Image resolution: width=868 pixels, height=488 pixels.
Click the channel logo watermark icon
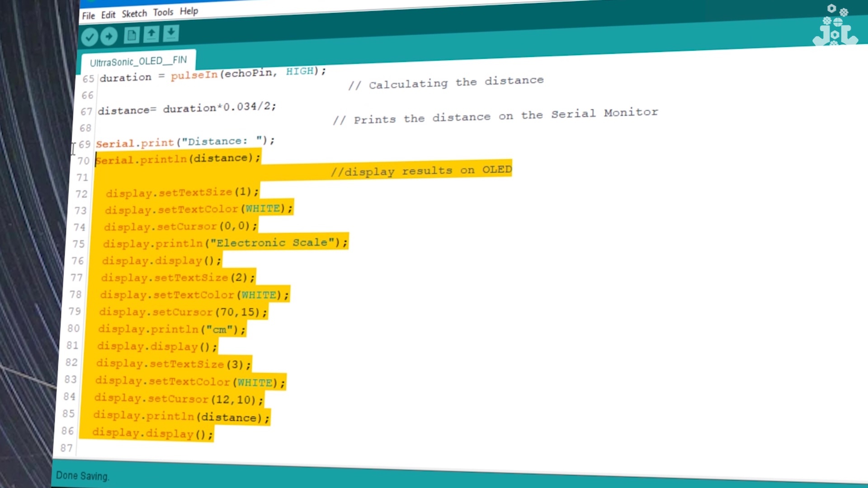coord(835,26)
